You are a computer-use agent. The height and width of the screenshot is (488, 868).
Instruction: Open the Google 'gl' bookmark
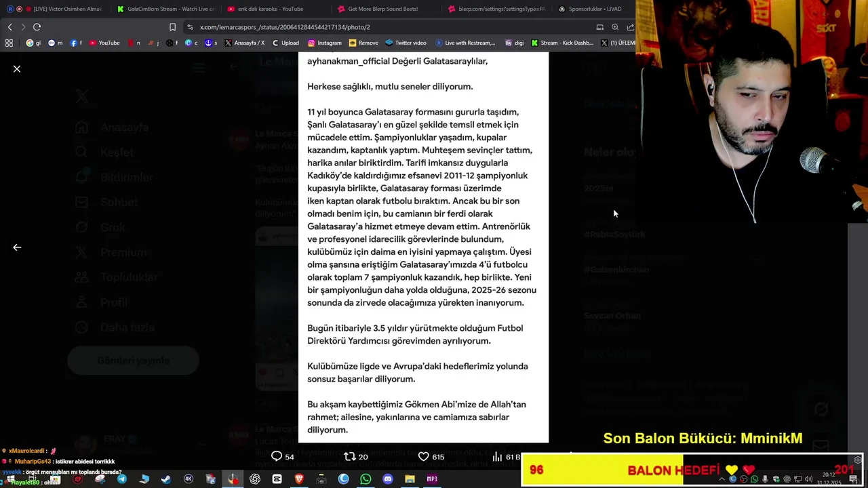pyautogui.click(x=34, y=43)
